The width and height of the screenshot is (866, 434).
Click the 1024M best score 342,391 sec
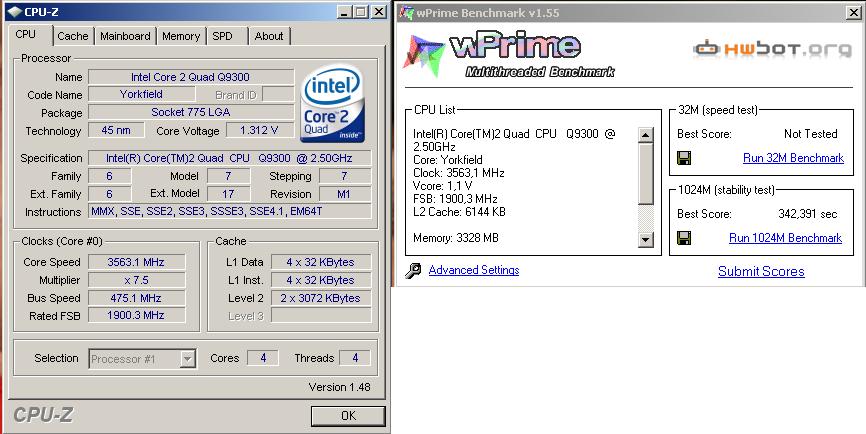click(807, 214)
